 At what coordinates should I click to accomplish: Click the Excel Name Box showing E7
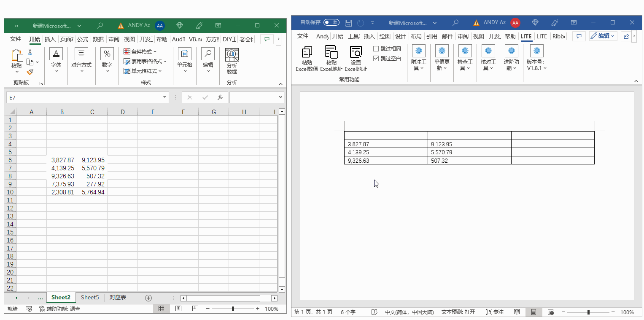pyautogui.click(x=84, y=97)
